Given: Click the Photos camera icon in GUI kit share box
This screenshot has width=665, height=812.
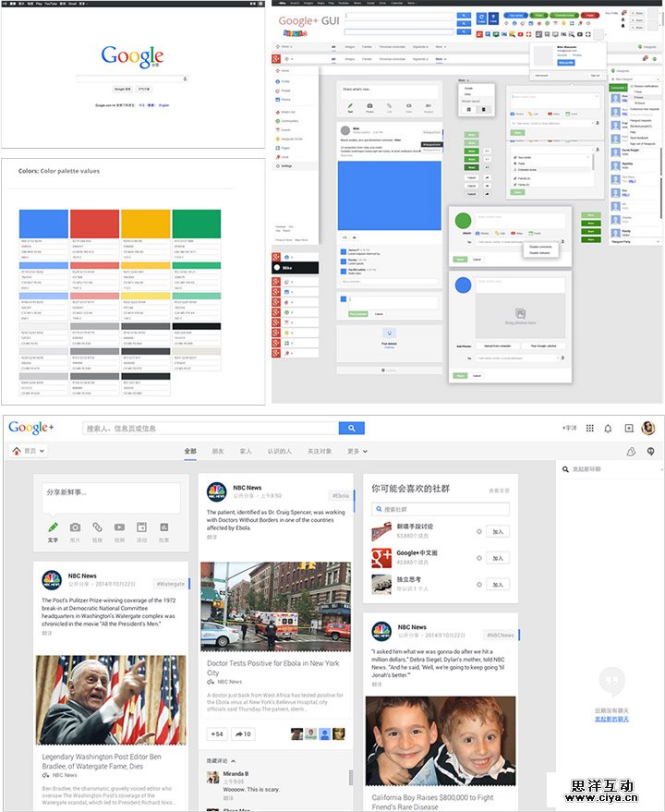Looking at the screenshot, I should point(369,107).
